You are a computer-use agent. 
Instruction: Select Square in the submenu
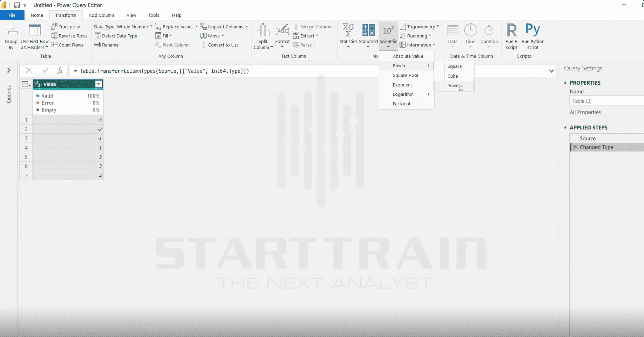click(454, 66)
